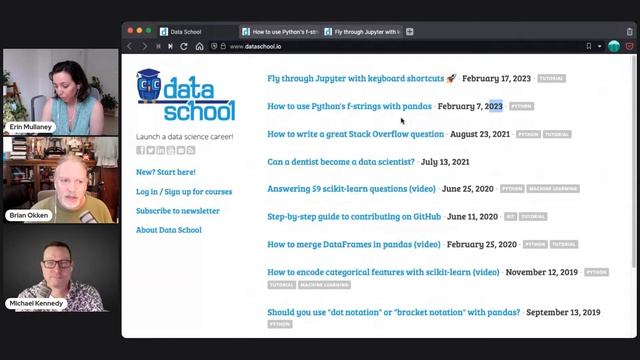This screenshot has height=360, width=640.
Task: Click the shield icon in address bar
Action: 214,47
